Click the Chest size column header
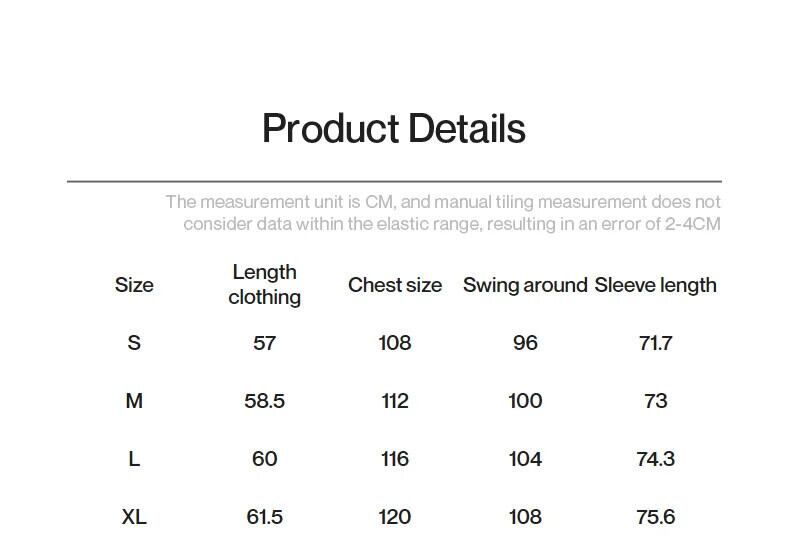This screenshot has height=545, width=790. 394,285
